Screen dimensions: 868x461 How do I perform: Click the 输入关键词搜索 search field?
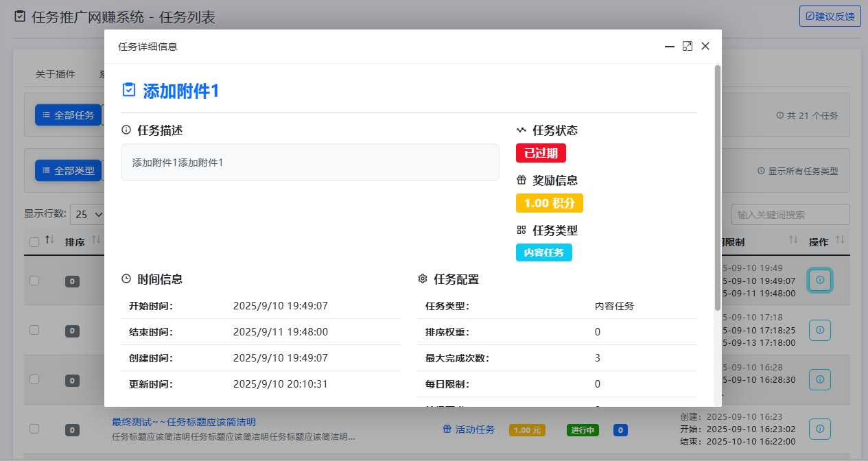tap(790, 214)
